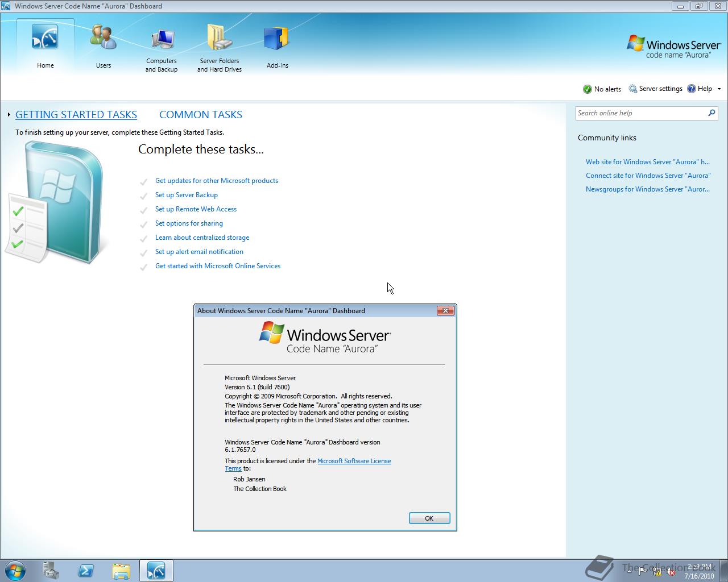Click the Windows Start orb
The image size is (728, 582).
pyautogui.click(x=15, y=570)
